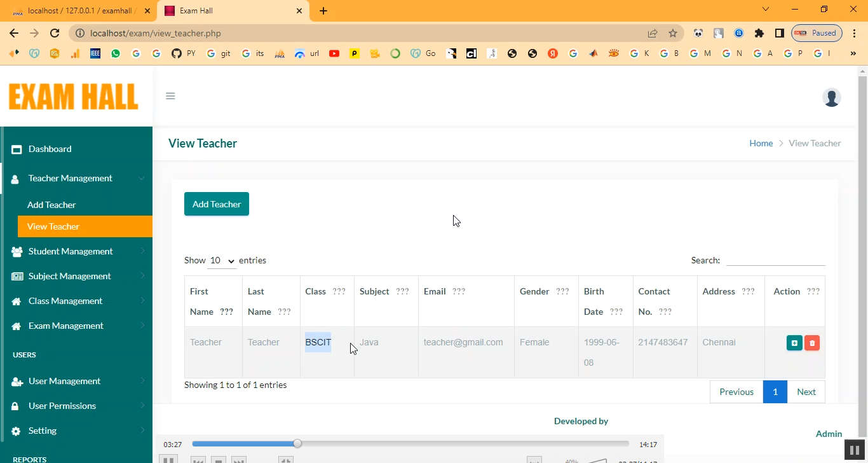Image resolution: width=868 pixels, height=463 pixels.
Task: Reload the page with the refresh icon
Action: click(x=55, y=33)
